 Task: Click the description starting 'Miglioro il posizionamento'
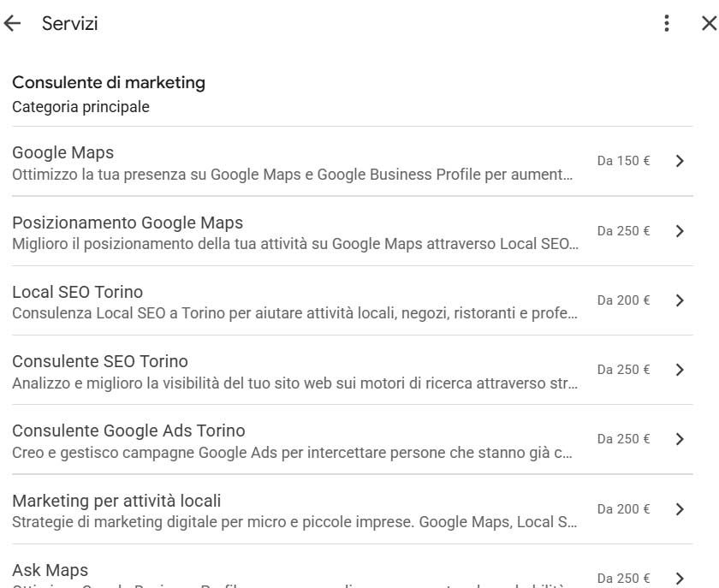pos(295,244)
